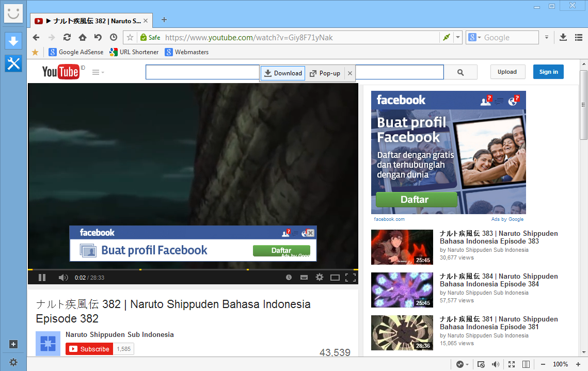This screenshot has width=588, height=371.
Task: Open the downloads toolbar icon
Action: tap(563, 38)
